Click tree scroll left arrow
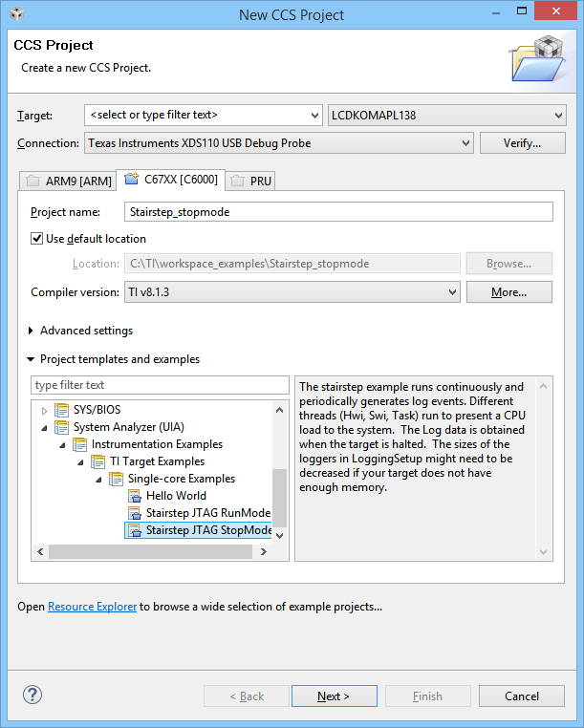584x728 pixels. tap(40, 551)
